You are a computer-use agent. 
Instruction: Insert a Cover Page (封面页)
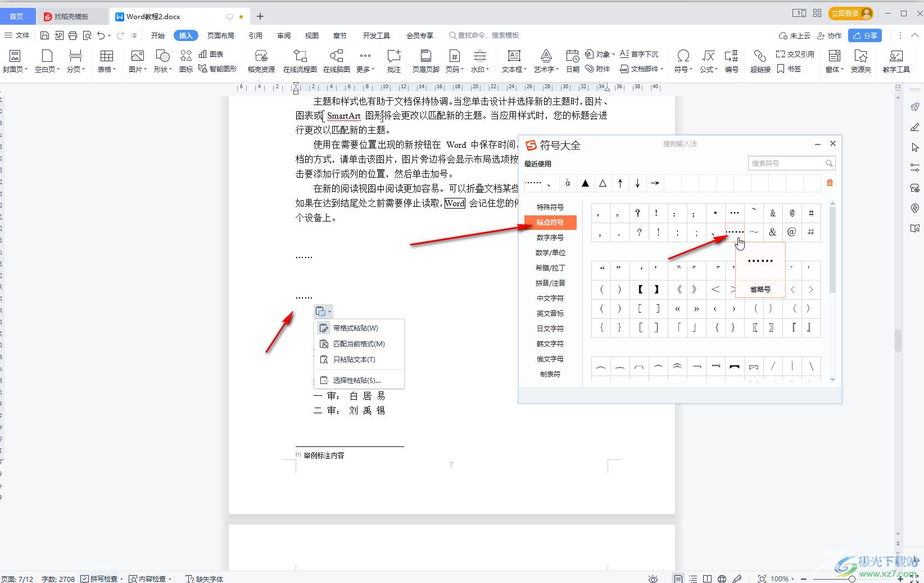[15, 61]
